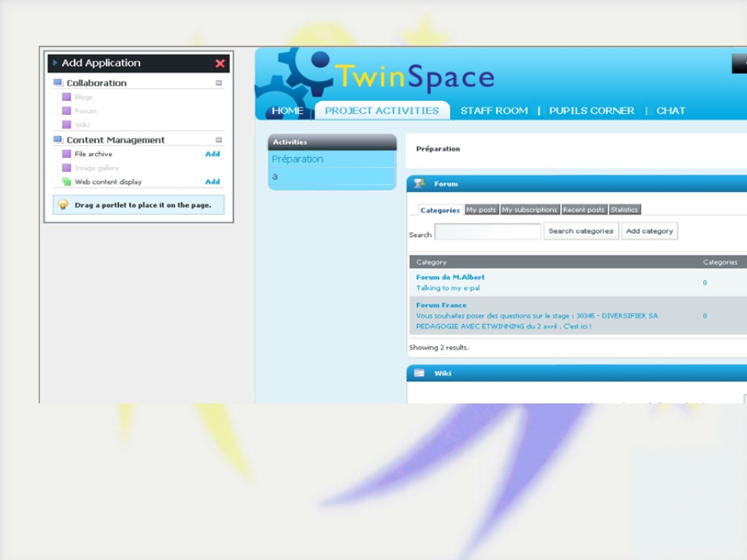Click the Wiki portlet header icon
Image resolution: width=747 pixels, height=560 pixels.
pos(419,373)
